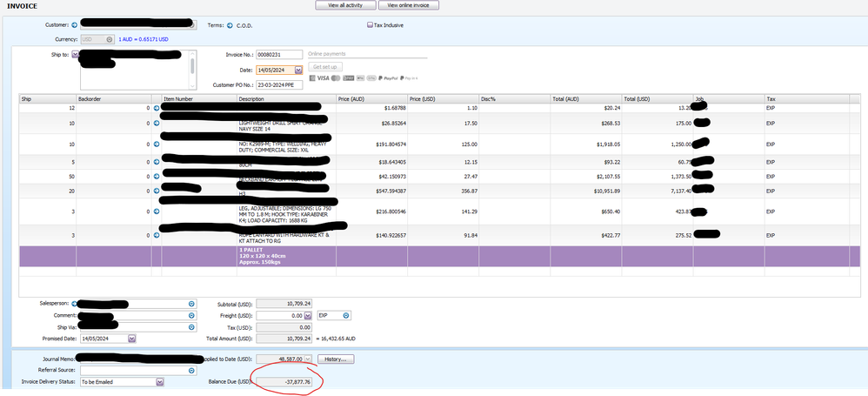Expand the Ship to address dropdown
This screenshot has width=868, height=396.
(75, 55)
